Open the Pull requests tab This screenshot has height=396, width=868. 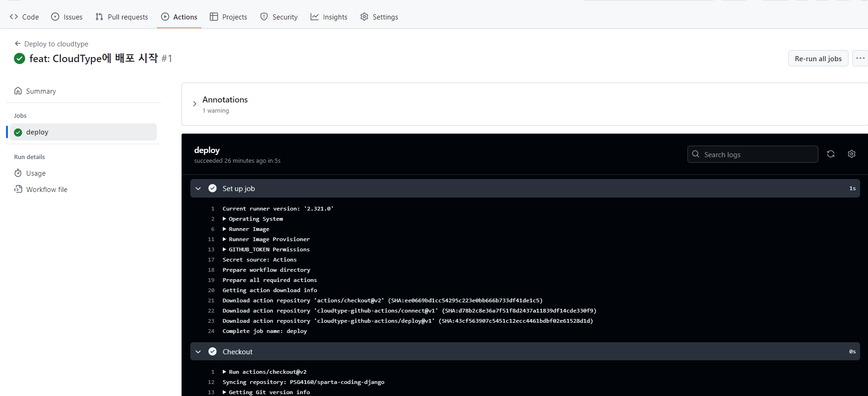tap(122, 17)
